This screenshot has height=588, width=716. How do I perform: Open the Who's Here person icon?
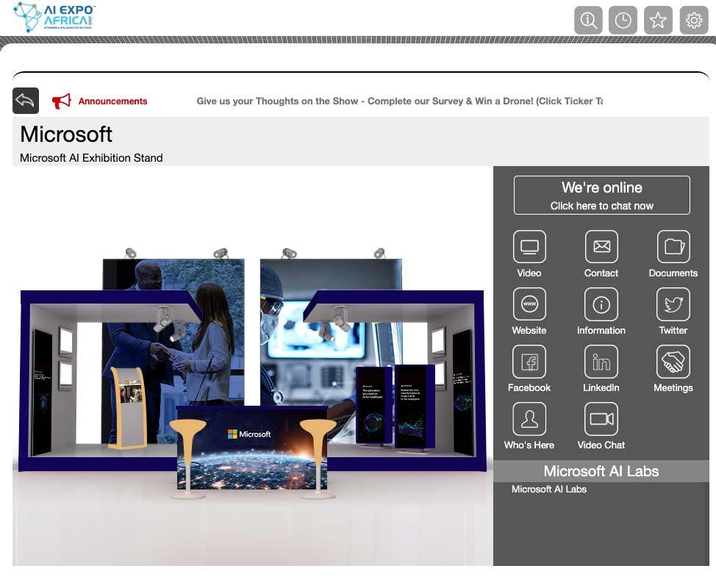click(x=529, y=419)
